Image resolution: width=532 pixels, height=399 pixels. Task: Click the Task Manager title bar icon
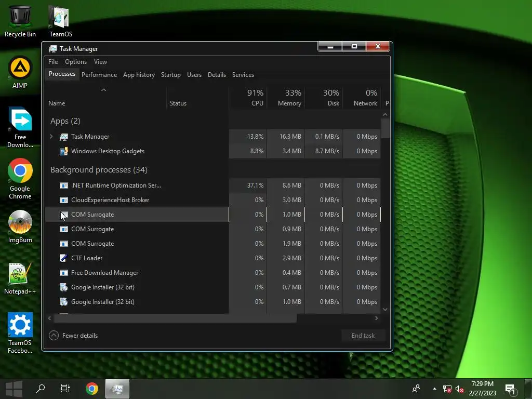[x=52, y=49]
